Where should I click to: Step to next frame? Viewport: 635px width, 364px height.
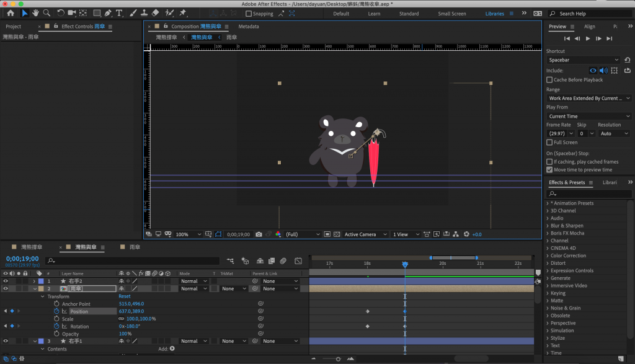pos(598,38)
